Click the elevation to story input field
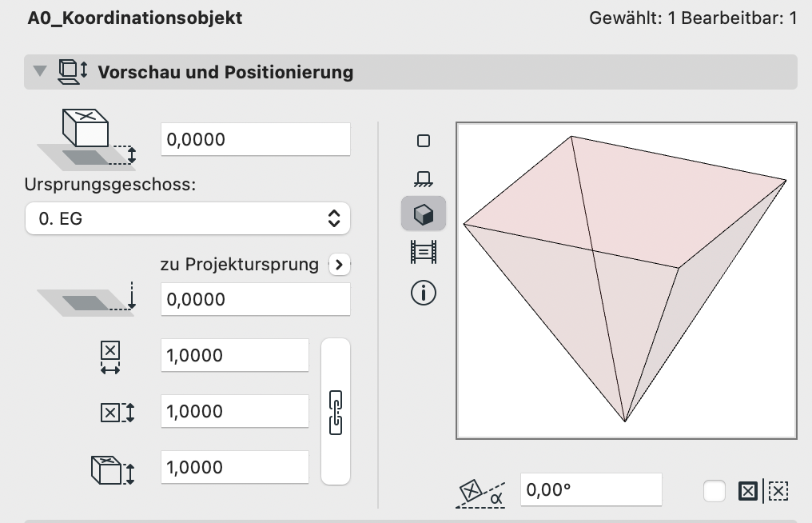 tap(255, 139)
